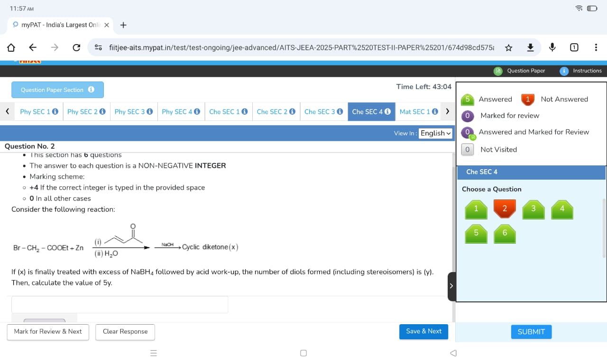Switch to Phy SEC 2 tab
The height and width of the screenshot is (364, 607).
pyautogui.click(x=86, y=111)
